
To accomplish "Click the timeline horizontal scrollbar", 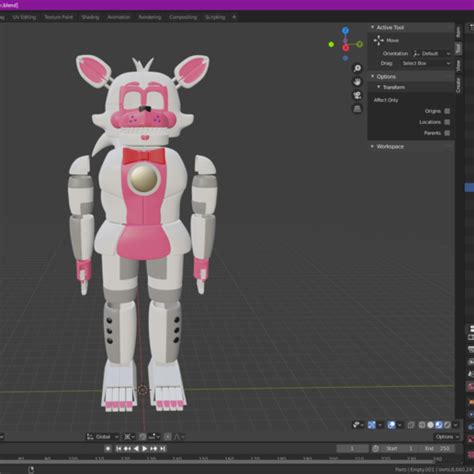I will pos(217,462).
